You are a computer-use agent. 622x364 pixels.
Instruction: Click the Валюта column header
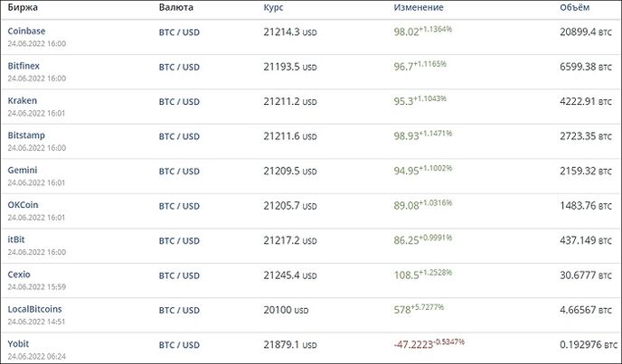(x=176, y=7)
